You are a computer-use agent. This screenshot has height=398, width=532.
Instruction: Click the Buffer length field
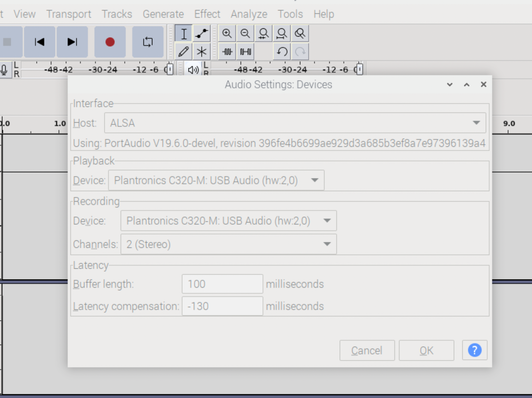pos(222,284)
